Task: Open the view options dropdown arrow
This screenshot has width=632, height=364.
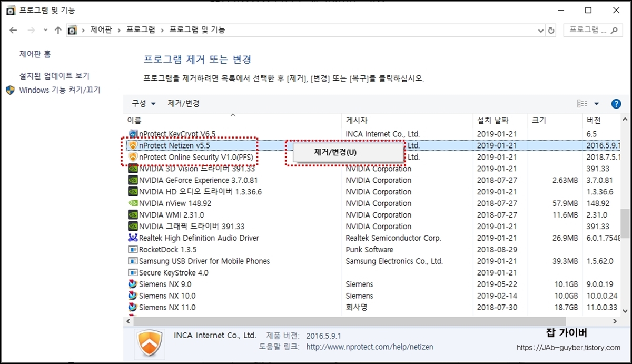Action: coord(597,103)
